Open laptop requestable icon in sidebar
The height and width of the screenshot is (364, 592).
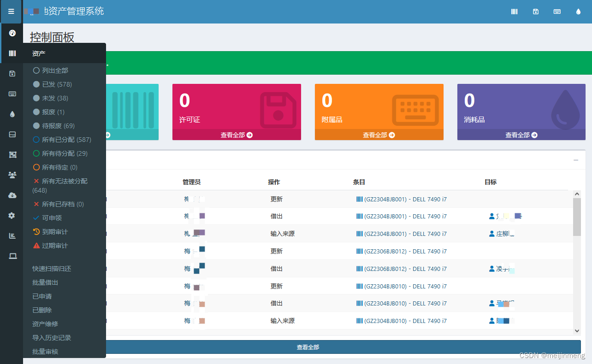(12, 256)
